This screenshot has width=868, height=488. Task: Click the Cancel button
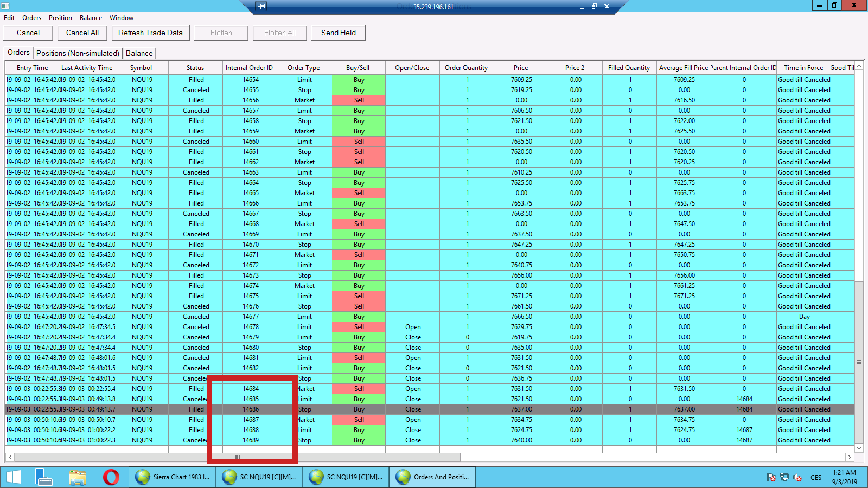pyautogui.click(x=28, y=33)
